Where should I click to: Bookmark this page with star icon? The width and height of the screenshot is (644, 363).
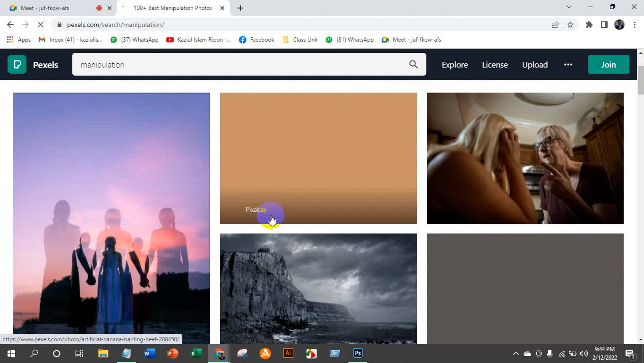(x=570, y=25)
